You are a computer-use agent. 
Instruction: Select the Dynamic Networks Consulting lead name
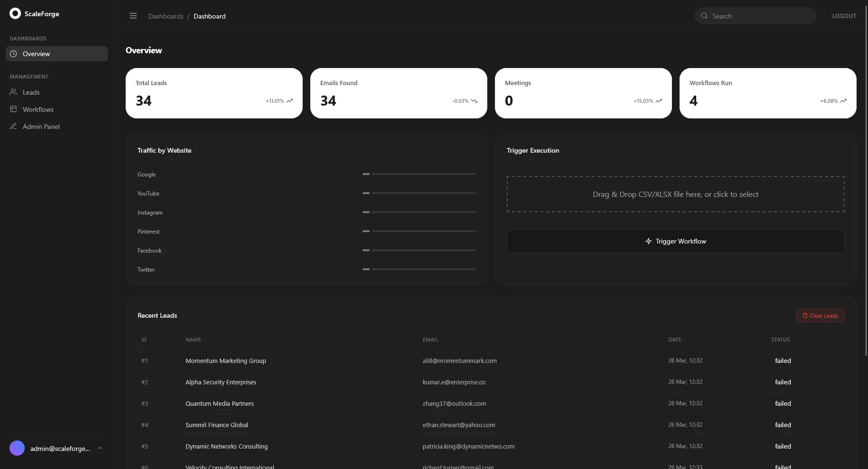click(227, 446)
